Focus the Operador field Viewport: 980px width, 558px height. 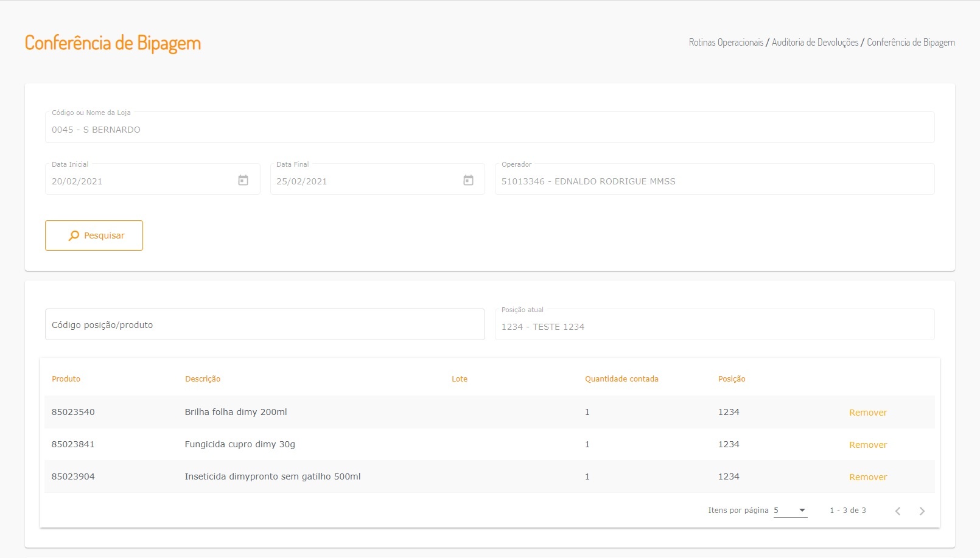715,179
